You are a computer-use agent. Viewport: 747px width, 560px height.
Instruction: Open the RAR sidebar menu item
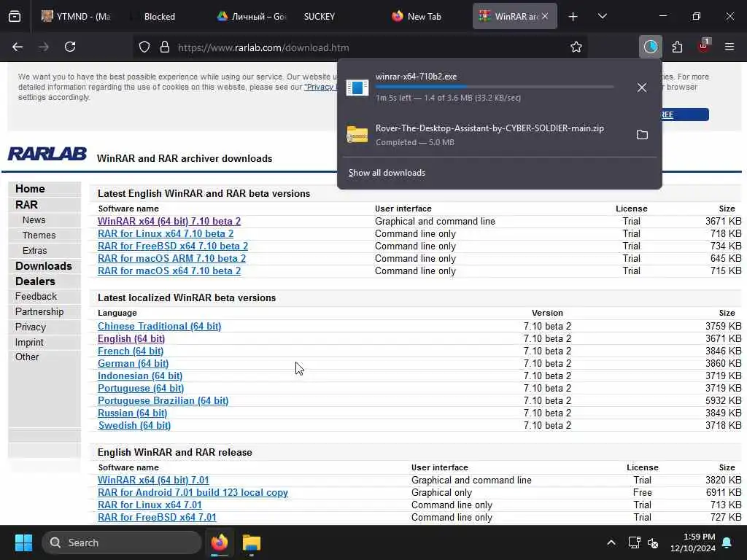tap(26, 205)
